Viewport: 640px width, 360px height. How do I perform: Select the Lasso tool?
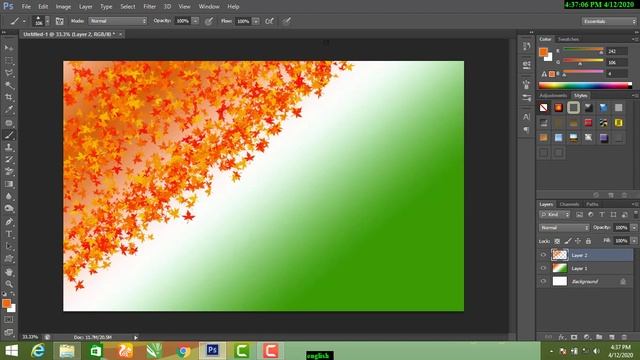9,73
